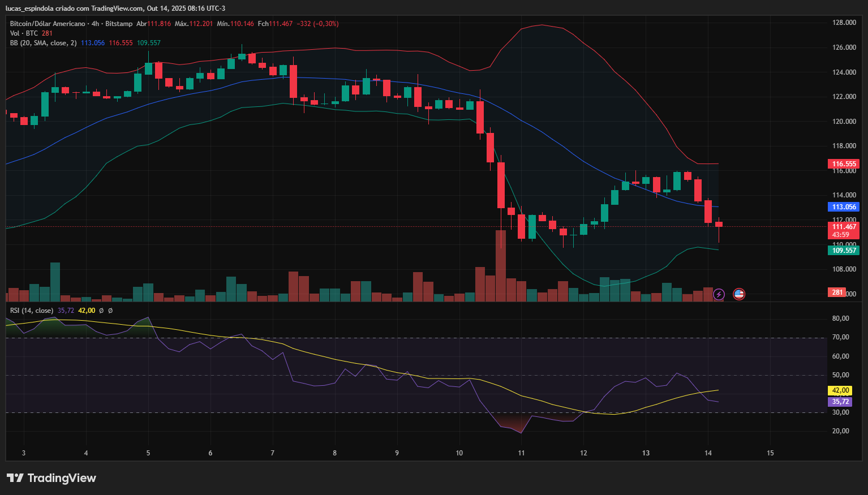The width and height of the screenshot is (868, 495).
Task: Click date 3 on the time axis
Action: (24, 453)
